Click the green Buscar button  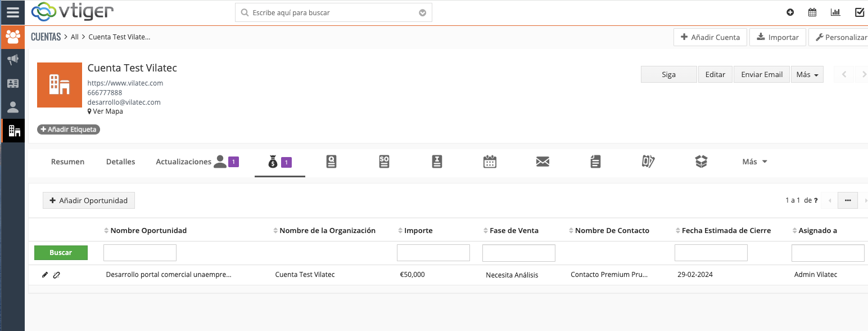(61, 253)
